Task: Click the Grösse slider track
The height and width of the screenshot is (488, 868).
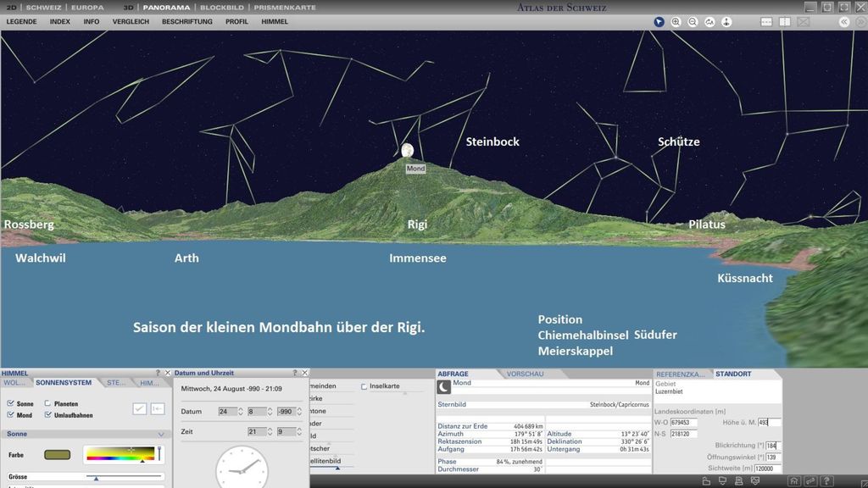Action: pyautogui.click(x=124, y=476)
